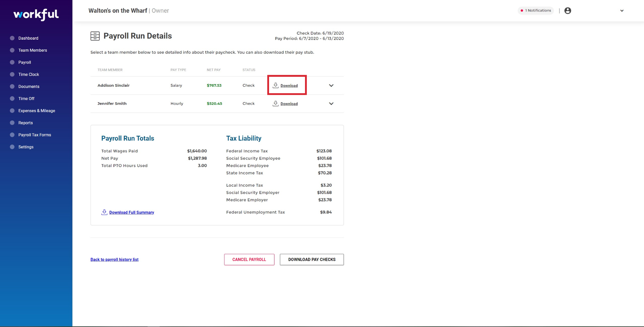Open the 1 Notifications badge
Screen dimensions: 644x327
pyautogui.click(x=536, y=10)
